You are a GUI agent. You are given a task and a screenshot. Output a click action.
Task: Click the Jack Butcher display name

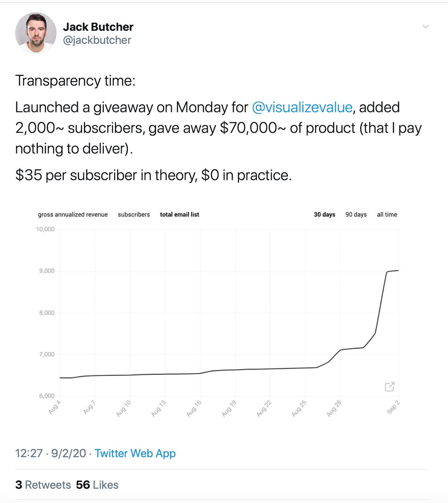point(98,27)
